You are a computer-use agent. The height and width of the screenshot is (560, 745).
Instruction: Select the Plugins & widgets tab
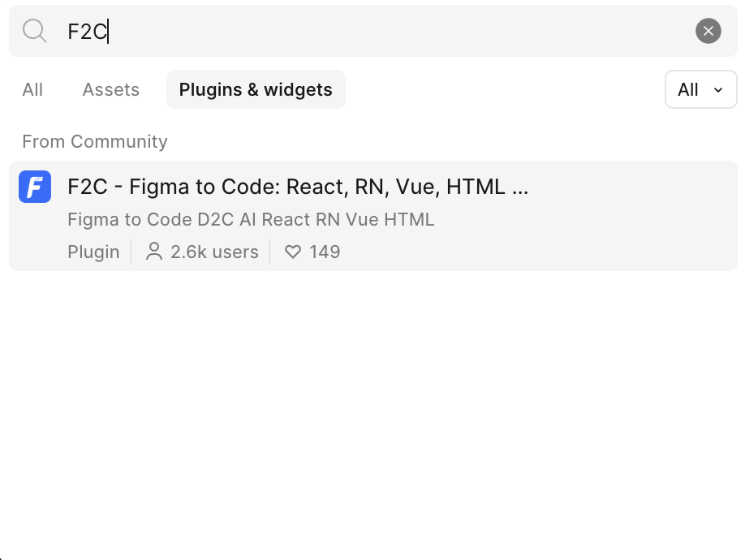[256, 89]
